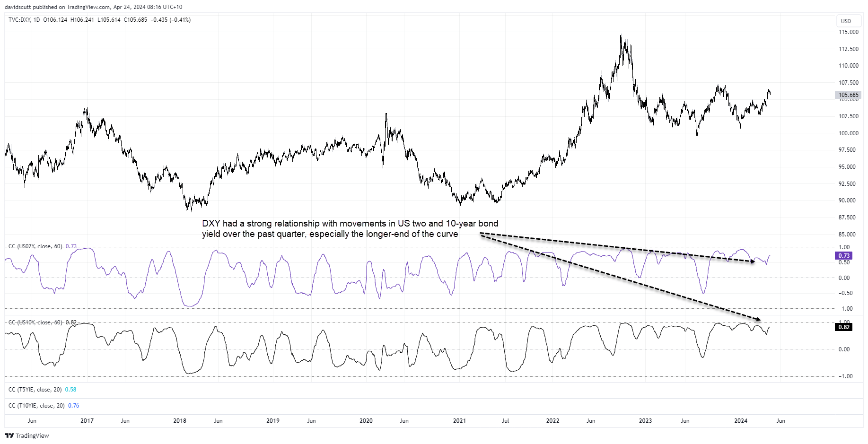Screen dimensions: 868x444
Task: Click the 0.58 value beside the T5YIE legend
Action: tap(70, 390)
